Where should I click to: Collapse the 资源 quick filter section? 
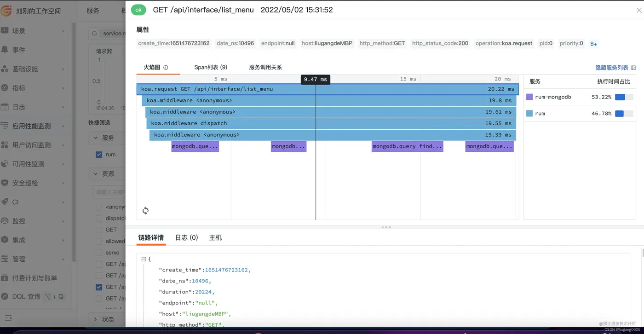(95, 174)
